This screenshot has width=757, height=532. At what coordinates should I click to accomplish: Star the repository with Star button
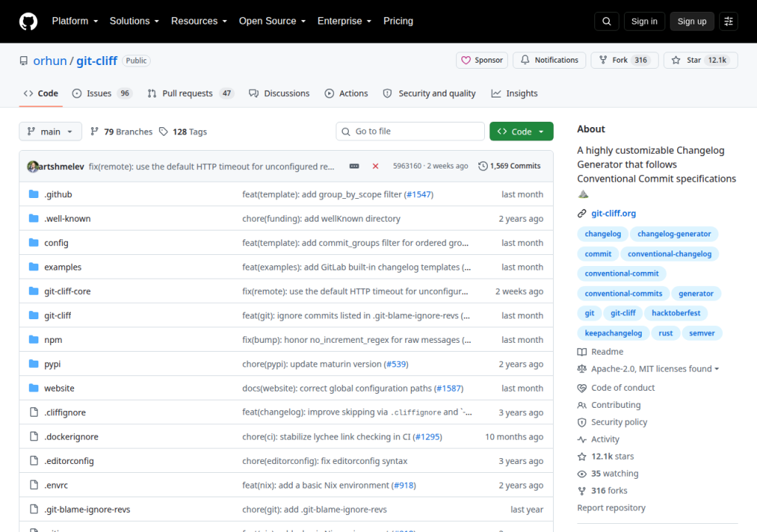tap(701, 60)
